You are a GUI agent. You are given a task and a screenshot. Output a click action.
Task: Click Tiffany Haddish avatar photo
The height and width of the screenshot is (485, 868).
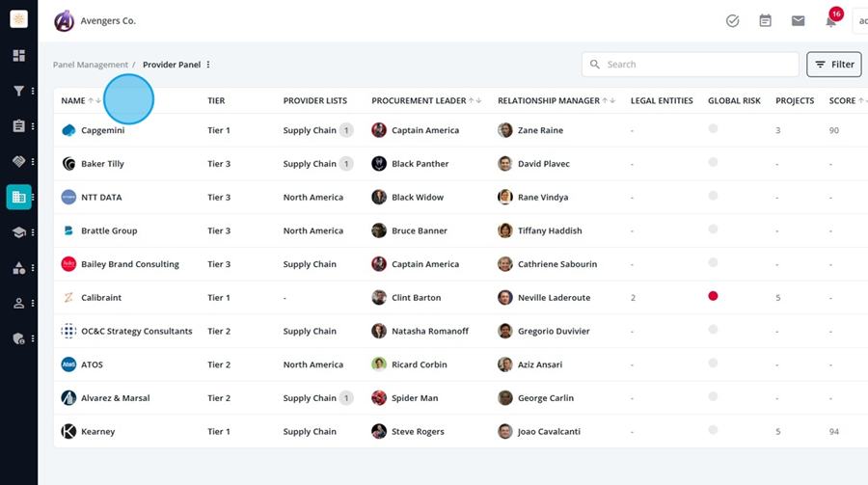point(505,230)
